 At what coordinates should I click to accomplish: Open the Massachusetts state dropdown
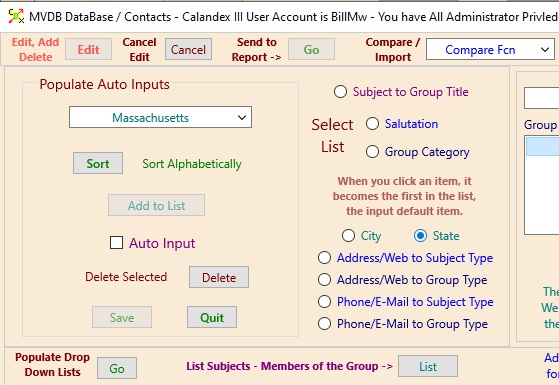pos(160,117)
